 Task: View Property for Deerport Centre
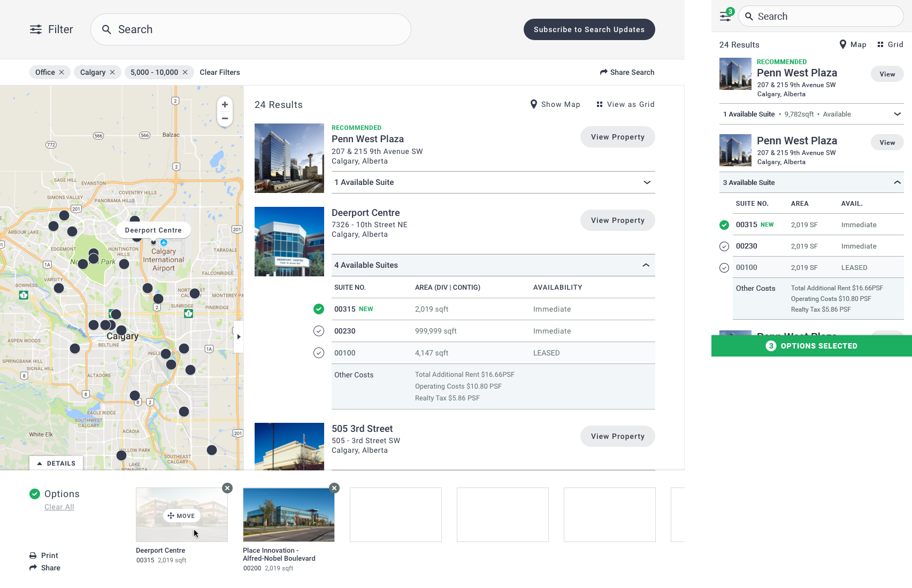pyautogui.click(x=618, y=220)
